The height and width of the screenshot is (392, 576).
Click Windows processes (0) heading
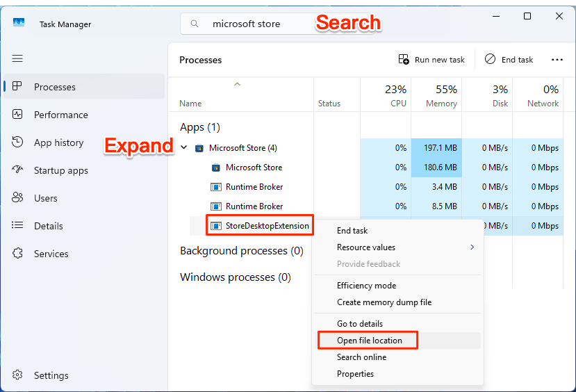click(236, 277)
